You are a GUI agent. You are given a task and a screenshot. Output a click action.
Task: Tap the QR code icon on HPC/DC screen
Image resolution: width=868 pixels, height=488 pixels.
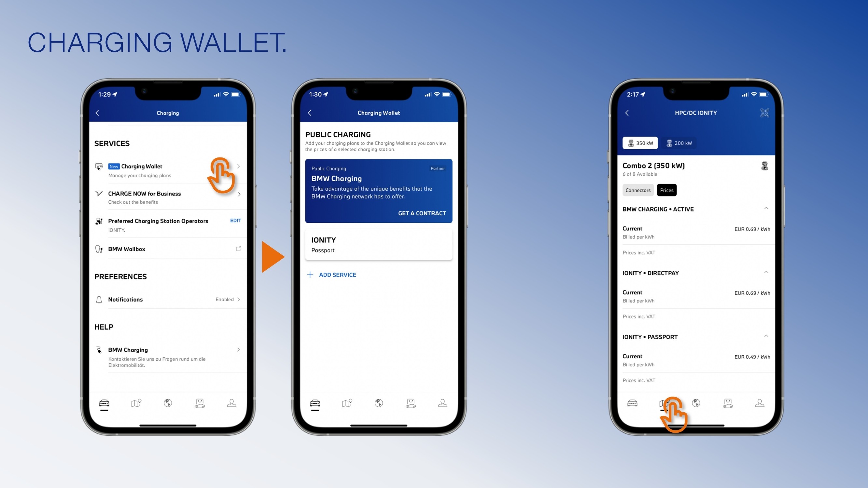[765, 113]
